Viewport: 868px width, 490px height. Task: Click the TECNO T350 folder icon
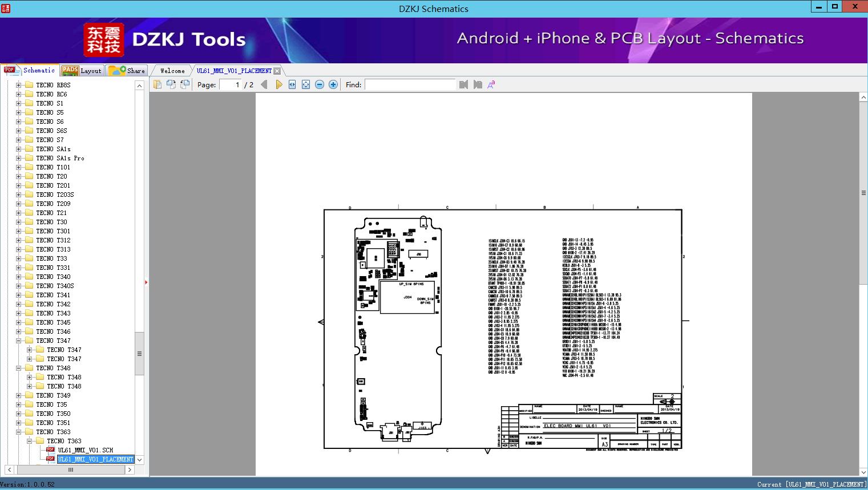click(29, 414)
